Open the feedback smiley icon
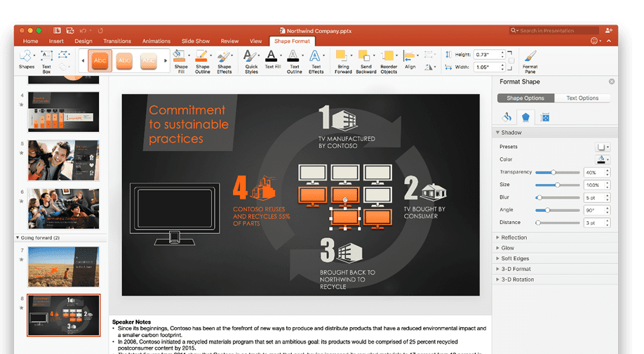 click(x=594, y=41)
